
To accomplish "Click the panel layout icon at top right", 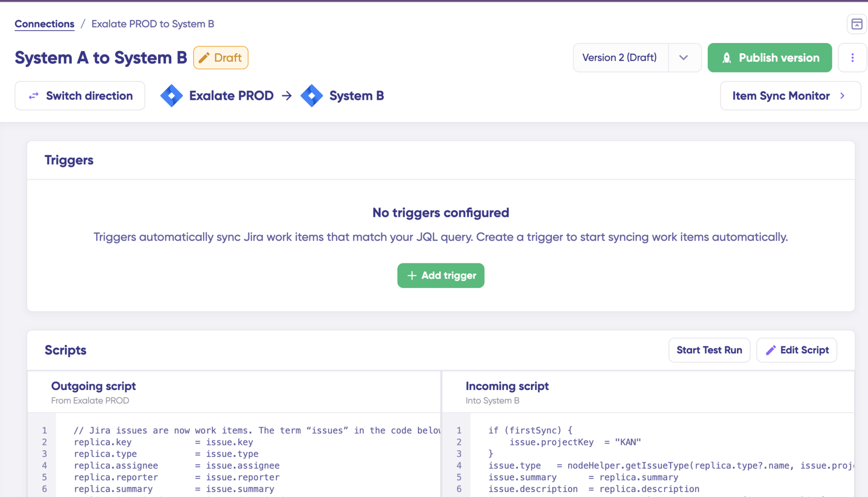I will click(x=857, y=24).
